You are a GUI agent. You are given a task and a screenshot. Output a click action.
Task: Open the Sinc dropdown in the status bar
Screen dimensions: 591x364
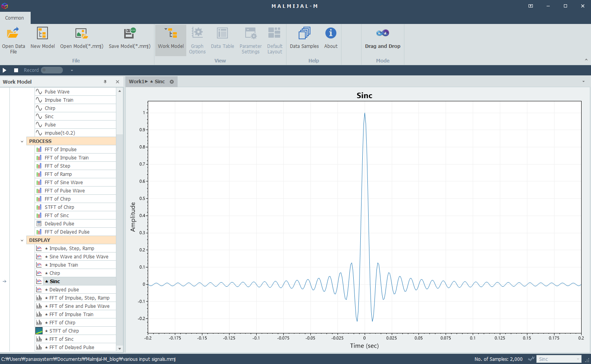pyautogui.click(x=559, y=359)
